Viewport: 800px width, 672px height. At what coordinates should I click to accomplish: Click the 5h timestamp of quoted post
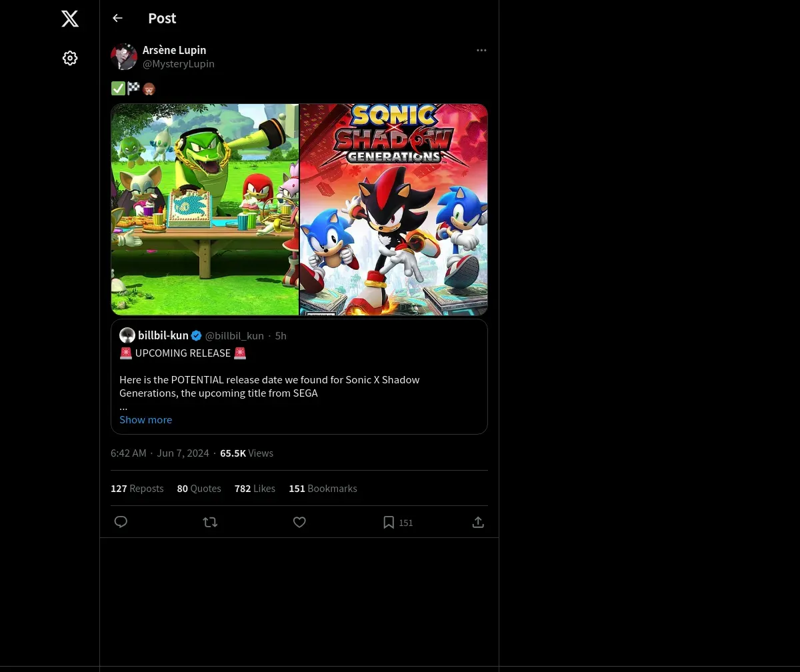281,335
